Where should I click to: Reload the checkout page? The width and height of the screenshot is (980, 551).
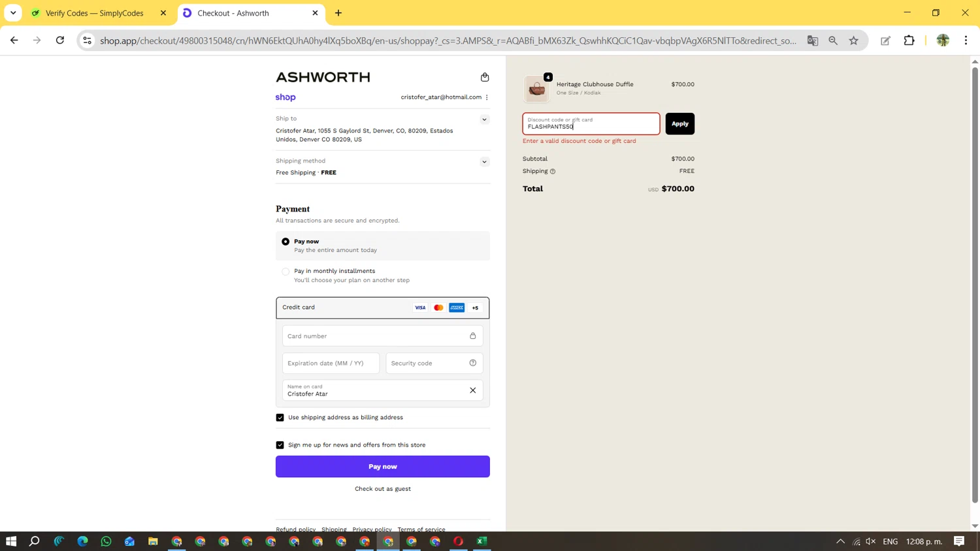[x=60, y=40]
